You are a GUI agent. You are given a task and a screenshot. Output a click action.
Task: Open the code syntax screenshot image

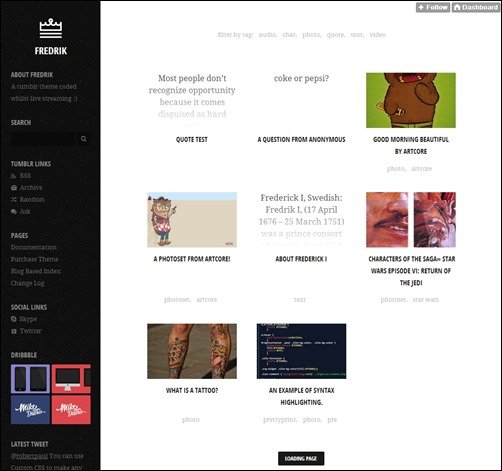pyautogui.click(x=301, y=351)
